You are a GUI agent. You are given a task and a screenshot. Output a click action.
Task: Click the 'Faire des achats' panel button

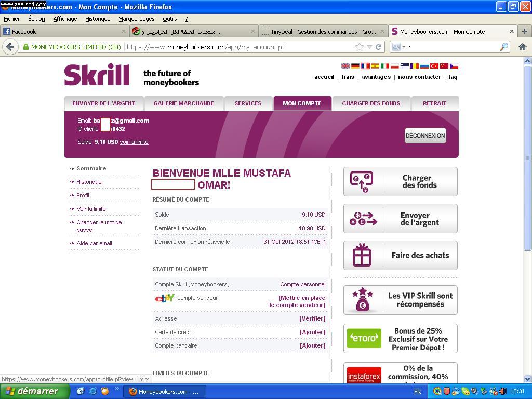pos(401,256)
